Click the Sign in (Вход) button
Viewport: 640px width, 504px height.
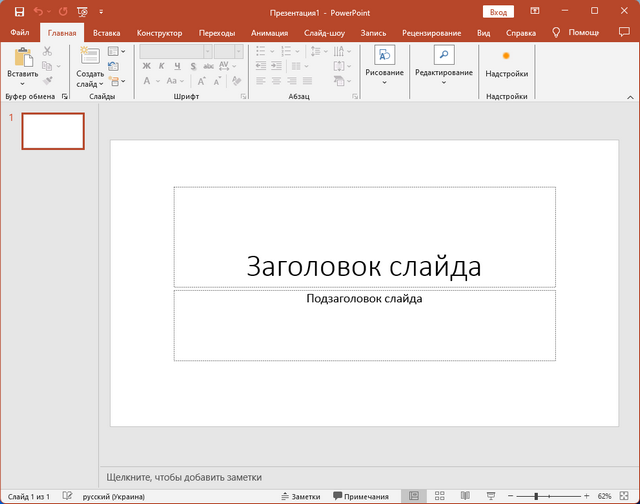tap(497, 11)
